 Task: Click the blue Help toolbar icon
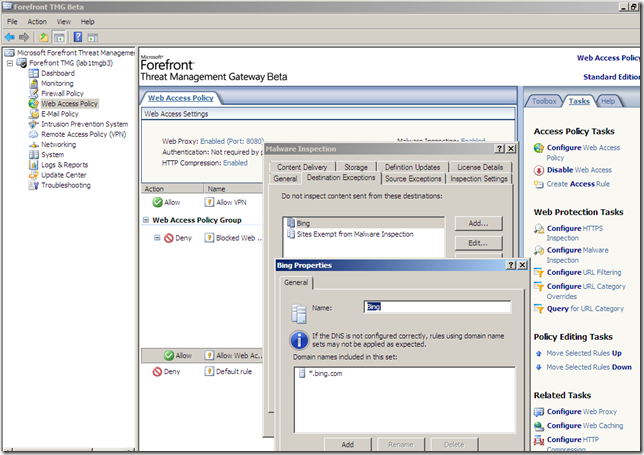click(78, 37)
